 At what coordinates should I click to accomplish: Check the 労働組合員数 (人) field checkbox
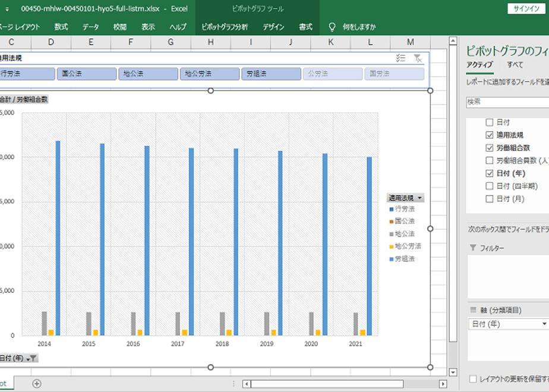(490, 160)
